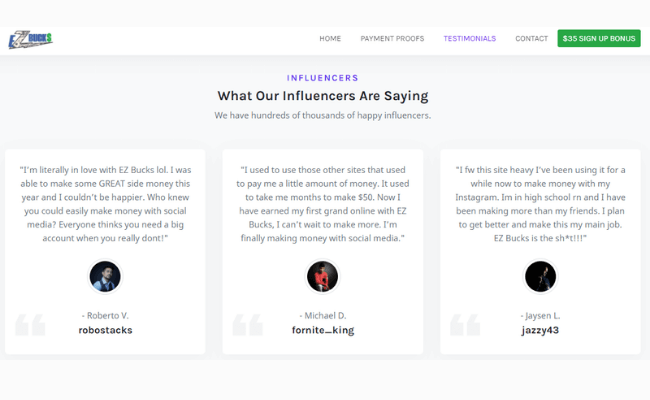Click the $35 Sign Up Bonus button
The width and height of the screenshot is (650, 400).
point(599,38)
